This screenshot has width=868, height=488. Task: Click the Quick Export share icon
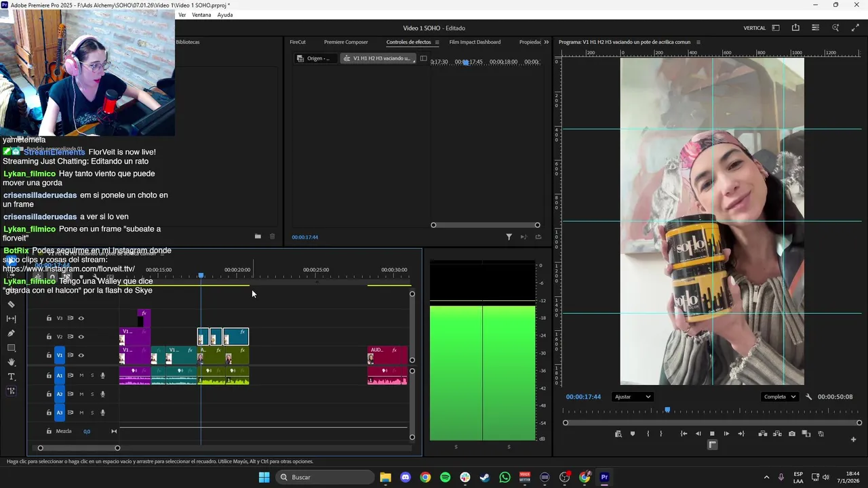point(795,28)
